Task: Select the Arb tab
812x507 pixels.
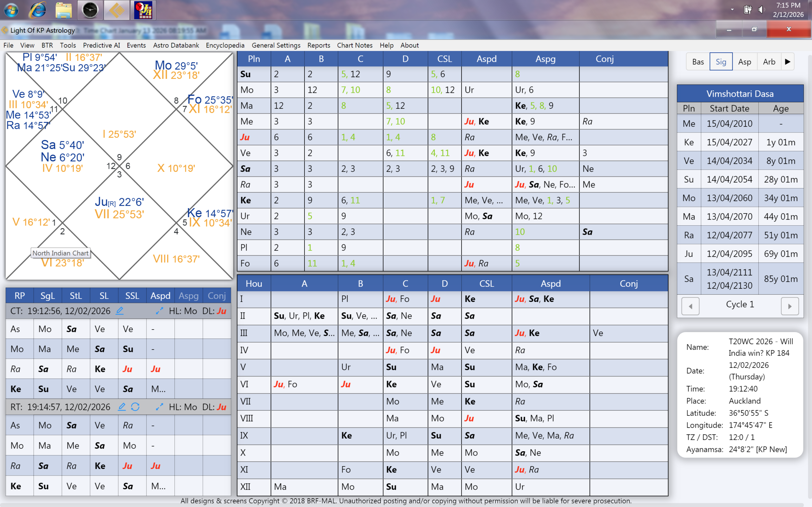Action: coord(769,62)
